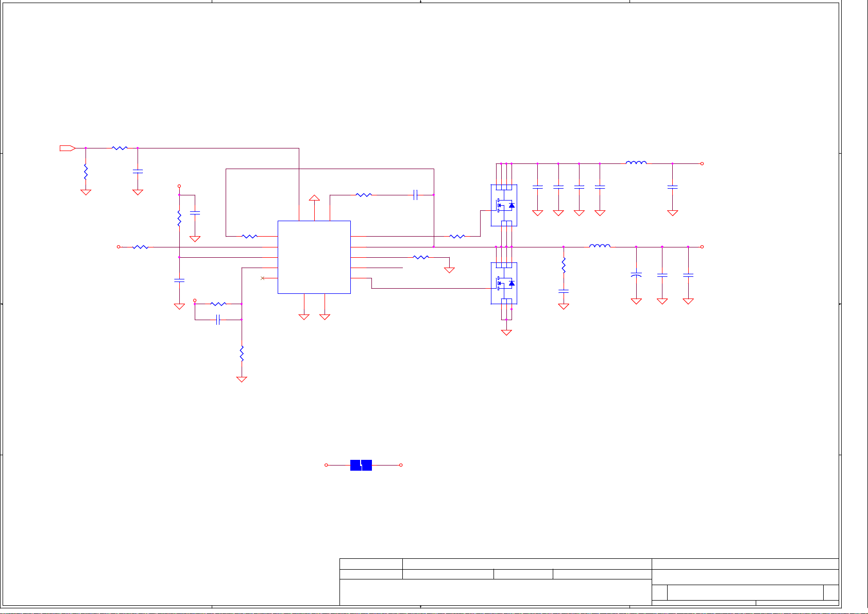868x614 pixels.
Task: Select the series resistor beside the input port
Action: click(120, 148)
